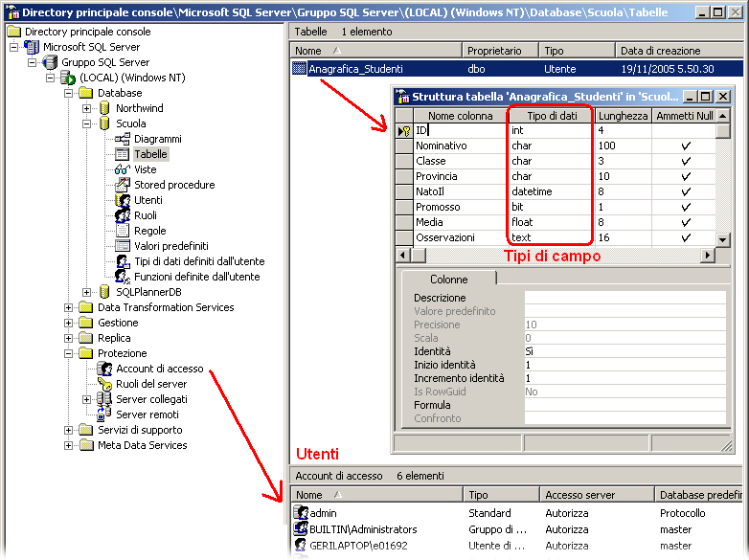This screenshot has height=560, width=749.
Task: Toggle Ammetti Null for the Nominativo column
Action: click(x=686, y=146)
